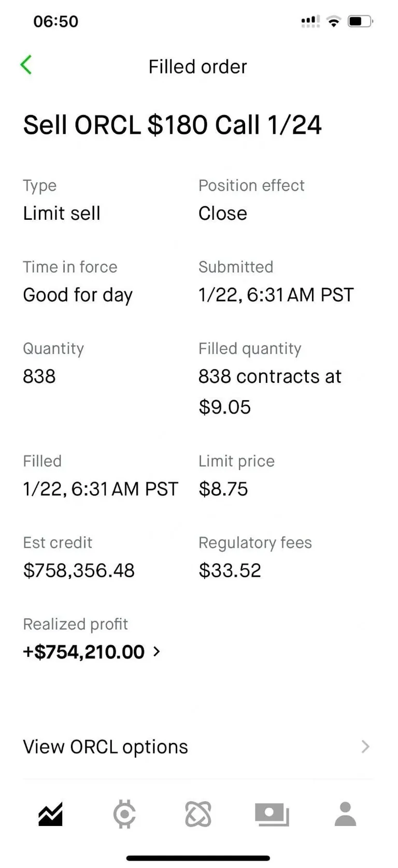This screenshot has width=398, height=868.
Task: Tap the home indicator bar
Action: [x=198, y=858]
